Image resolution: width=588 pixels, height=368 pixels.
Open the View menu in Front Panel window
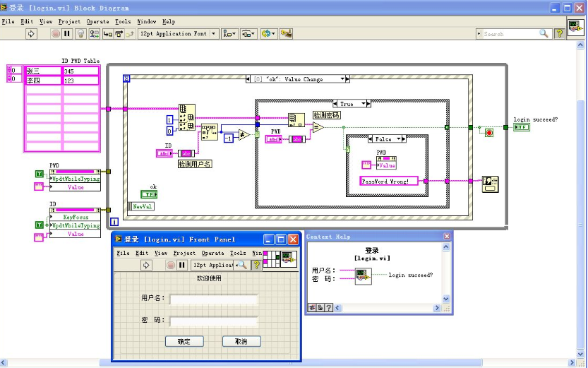pyautogui.click(x=161, y=253)
